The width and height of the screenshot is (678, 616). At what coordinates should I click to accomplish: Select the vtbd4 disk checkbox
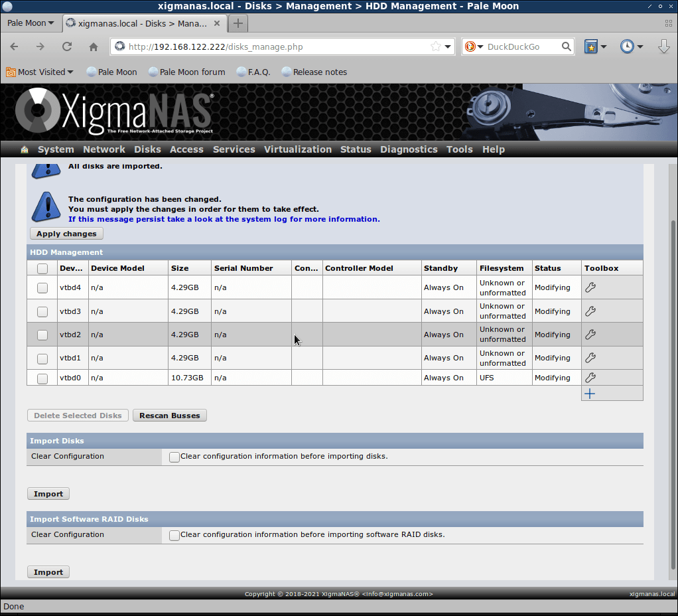(x=42, y=287)
